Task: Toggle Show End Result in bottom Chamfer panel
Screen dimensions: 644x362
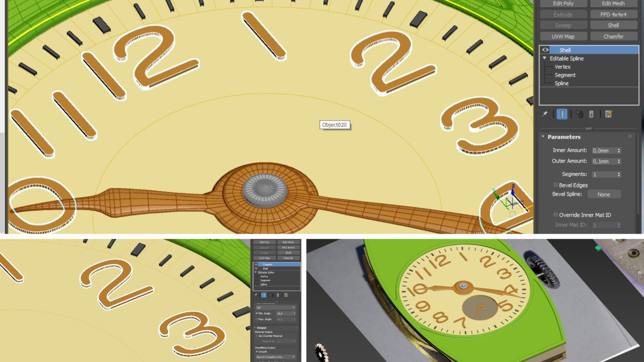Action: coord(264,295)
